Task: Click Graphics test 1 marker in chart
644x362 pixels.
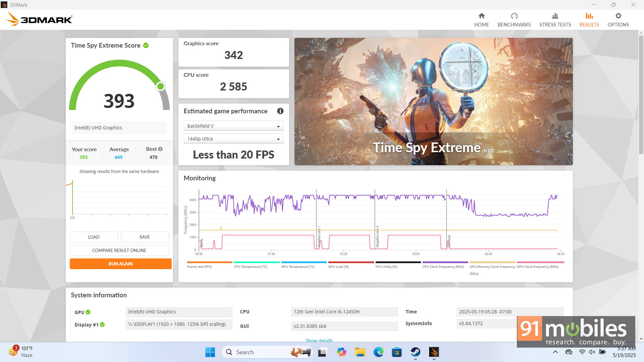Action: pos(319,237)
